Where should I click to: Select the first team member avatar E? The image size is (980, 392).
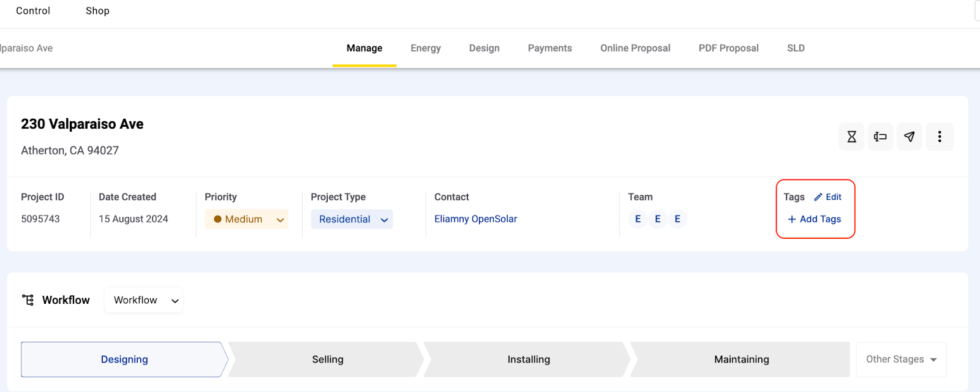(638, 219)
